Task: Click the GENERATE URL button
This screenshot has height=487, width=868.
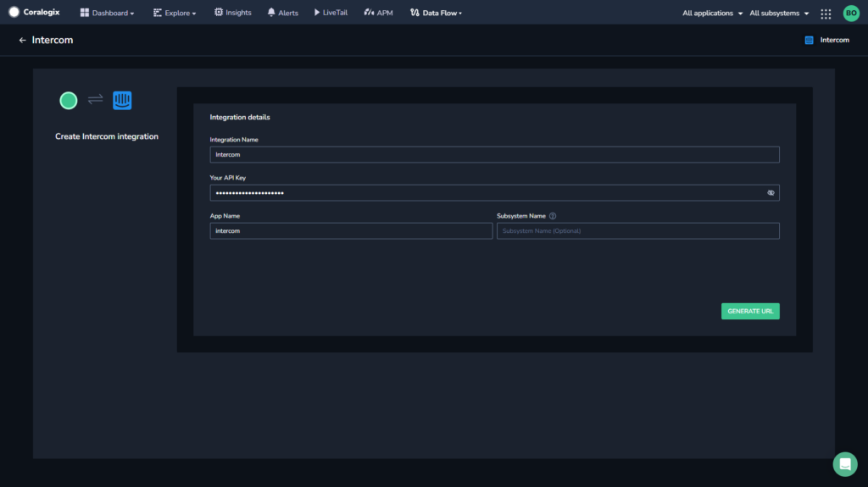Action: pos(750,311)
